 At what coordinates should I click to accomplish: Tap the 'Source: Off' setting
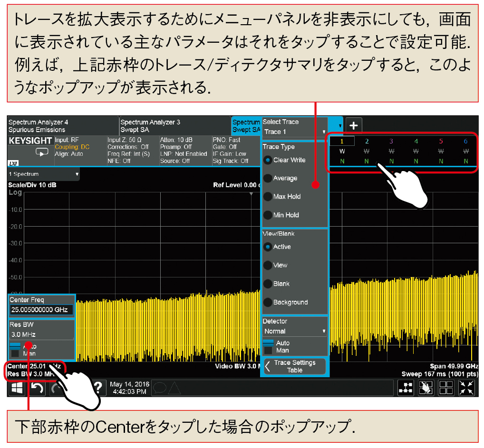click(175, 161)
